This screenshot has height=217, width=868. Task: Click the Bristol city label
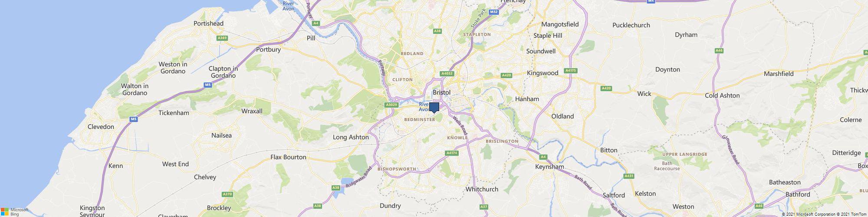tap(442, 92)
